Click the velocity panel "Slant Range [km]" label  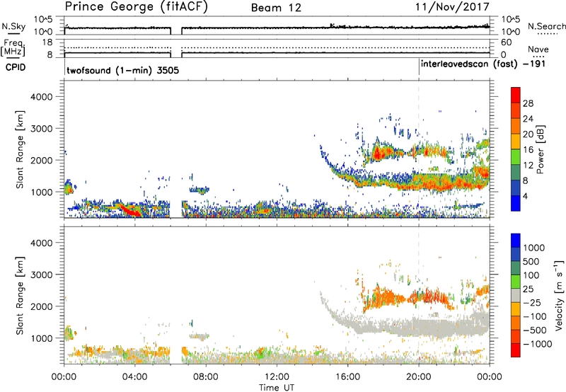(x=20, y=296)
